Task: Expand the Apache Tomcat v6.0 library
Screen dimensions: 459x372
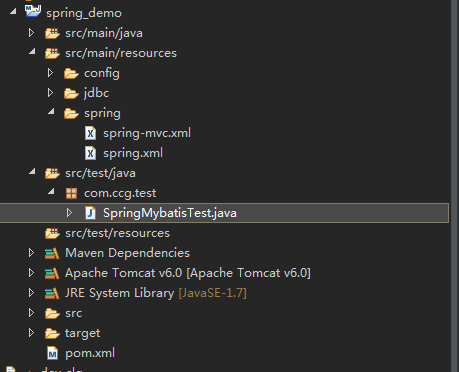Action: 31,273
